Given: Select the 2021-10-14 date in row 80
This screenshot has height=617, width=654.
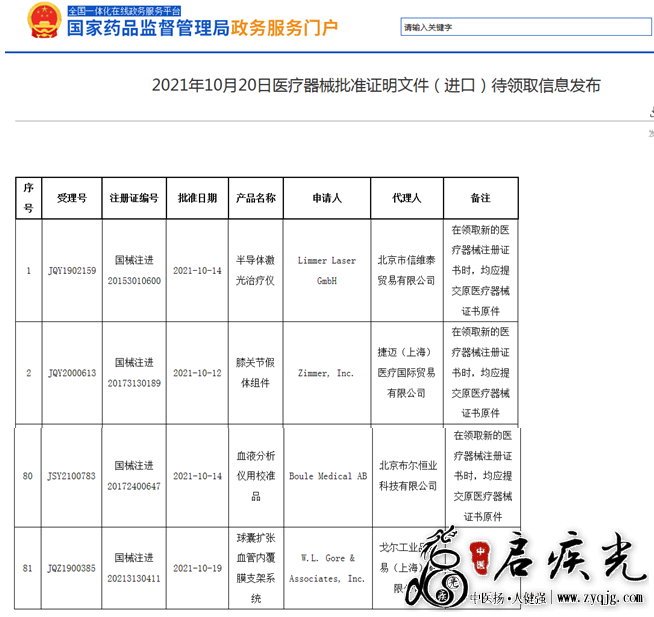Looking at the screenshot, I should click(197, 476).
